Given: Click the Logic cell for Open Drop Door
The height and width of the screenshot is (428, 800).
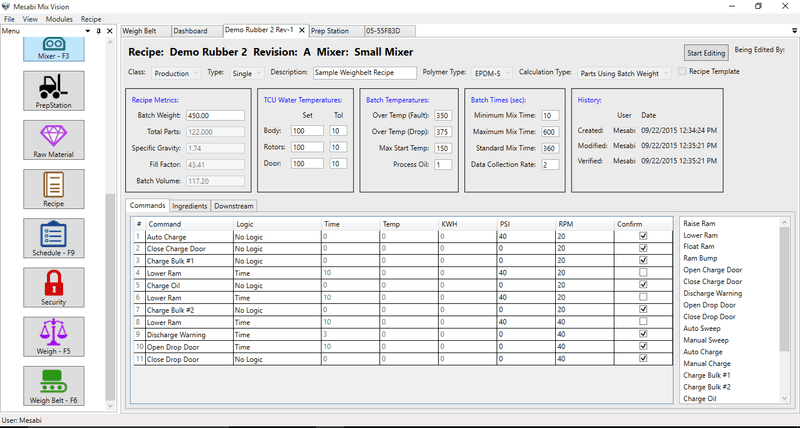Looking at the screenshot, I should (x=277, y=347).
